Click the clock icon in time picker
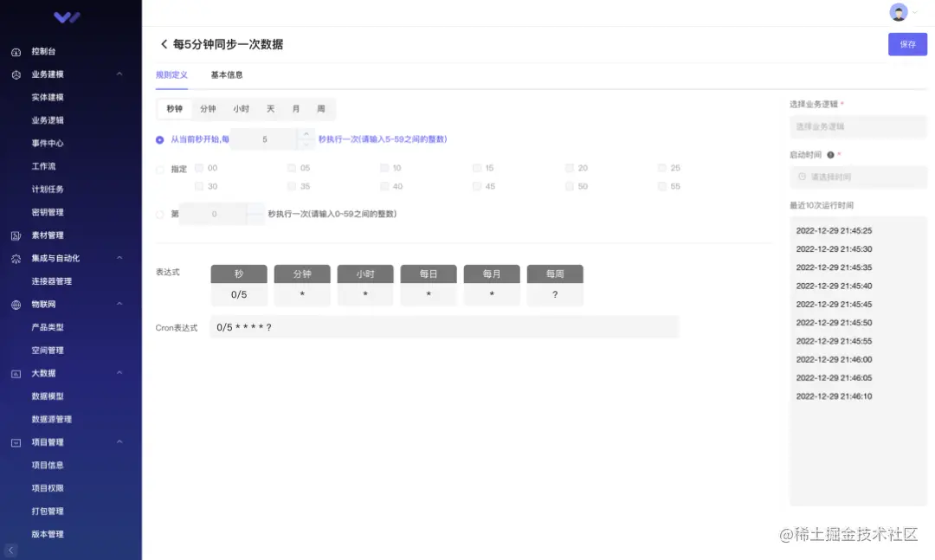This screenshot has width=935, height=560. pos(802,177)
